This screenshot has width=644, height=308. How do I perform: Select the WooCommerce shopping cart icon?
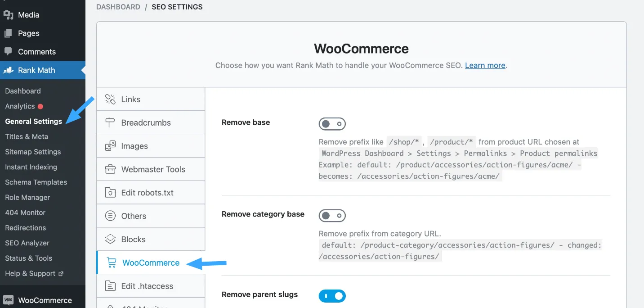111,263
